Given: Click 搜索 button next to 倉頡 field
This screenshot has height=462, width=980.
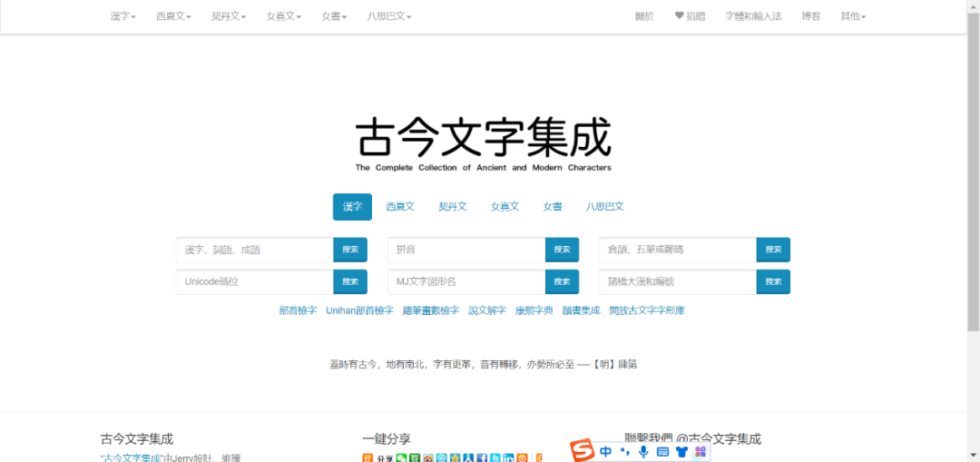Looking at the screenshot, I should [773, 251].
